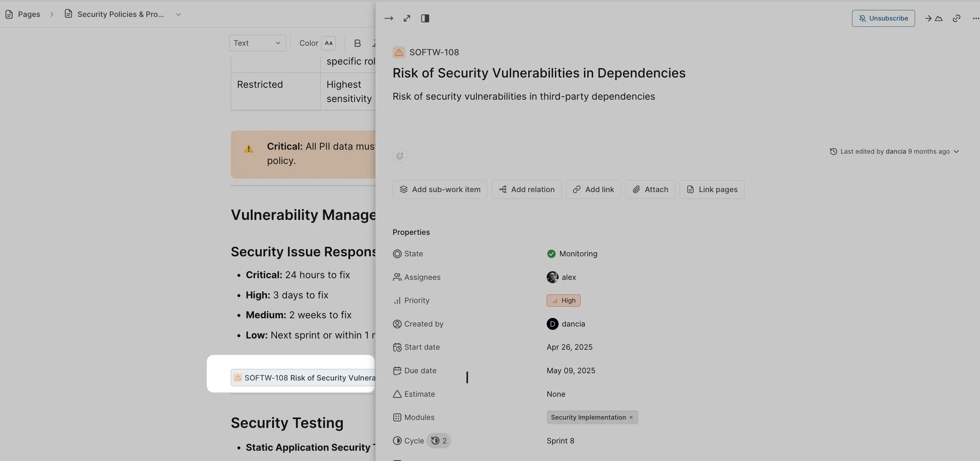Switch peek view to side panel layout
Viewport: 980px width, 461px height.
click(x=425, y=18)
